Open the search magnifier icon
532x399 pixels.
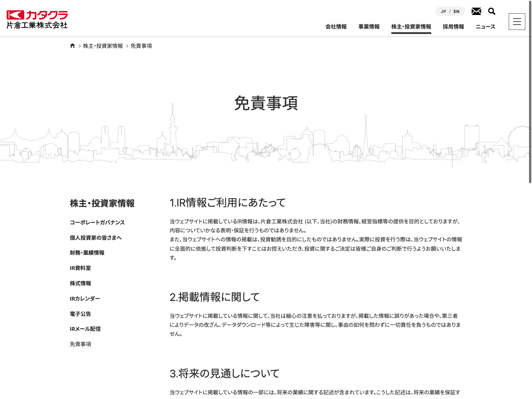point(491,11)
